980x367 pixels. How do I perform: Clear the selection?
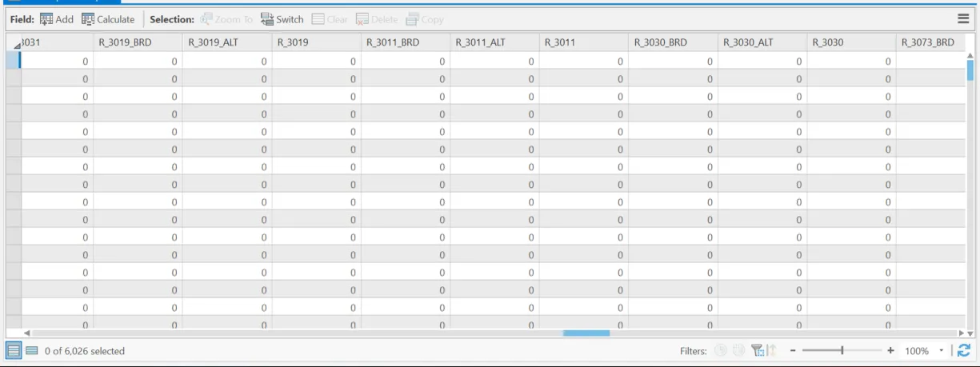click(330, 19)
